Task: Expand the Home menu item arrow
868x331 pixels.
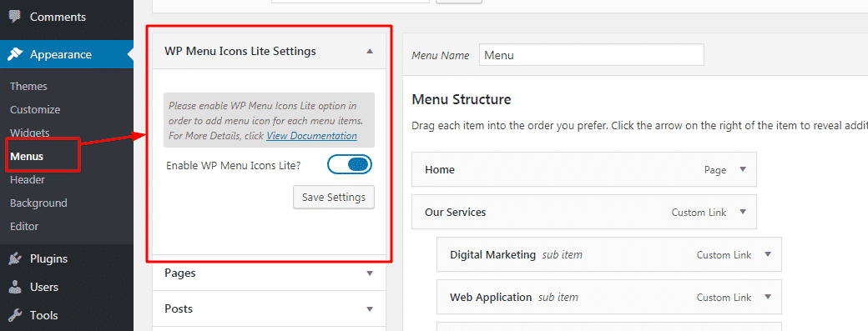Action: coord(743,169)
